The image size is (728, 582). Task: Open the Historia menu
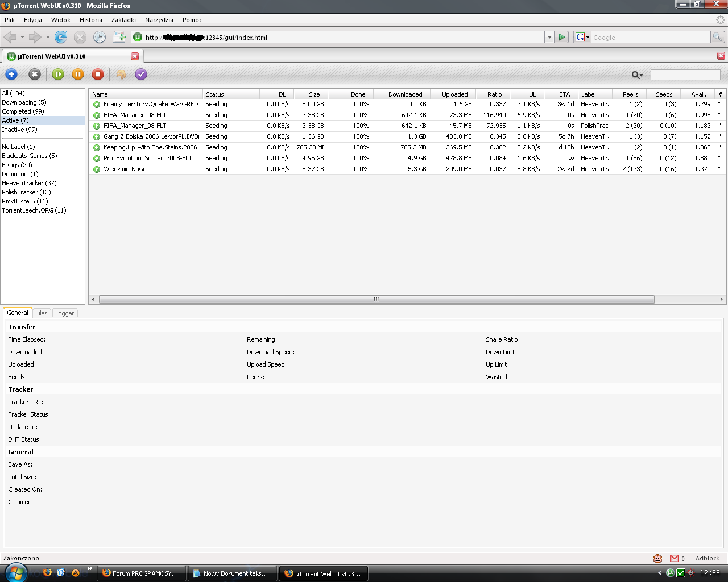(91, 20)
